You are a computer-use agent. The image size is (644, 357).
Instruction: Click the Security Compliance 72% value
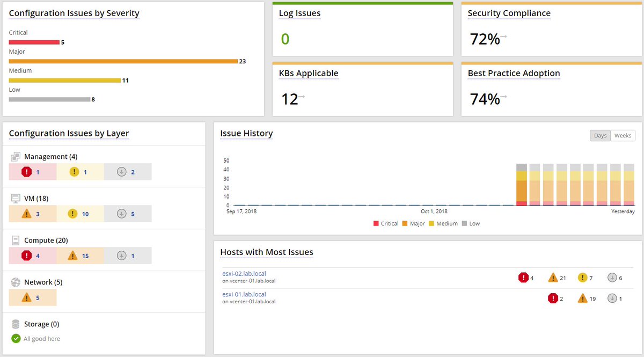point(485,39)
